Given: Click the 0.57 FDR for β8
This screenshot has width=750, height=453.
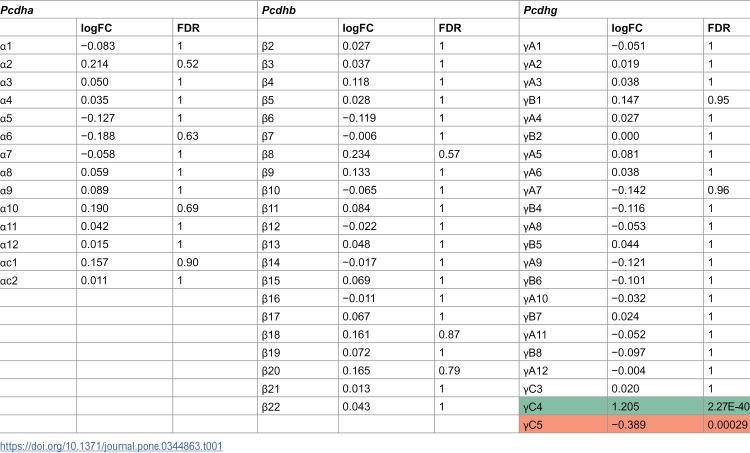Looking at the screenshot, I should [449, 154].
